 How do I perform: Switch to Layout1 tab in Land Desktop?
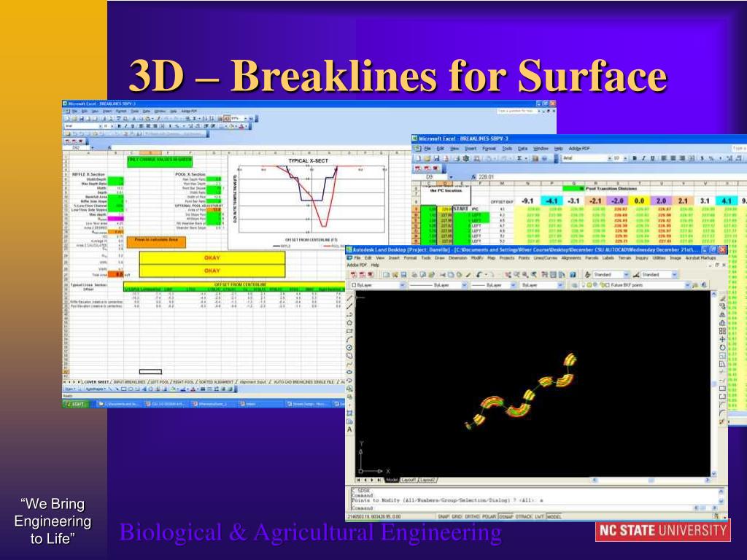pyautogui.click(x=409, y=480)
